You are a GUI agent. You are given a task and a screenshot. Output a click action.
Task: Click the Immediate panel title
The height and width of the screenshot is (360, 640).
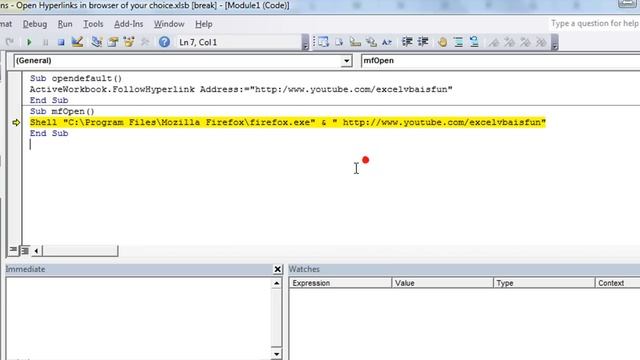[25, 269]
